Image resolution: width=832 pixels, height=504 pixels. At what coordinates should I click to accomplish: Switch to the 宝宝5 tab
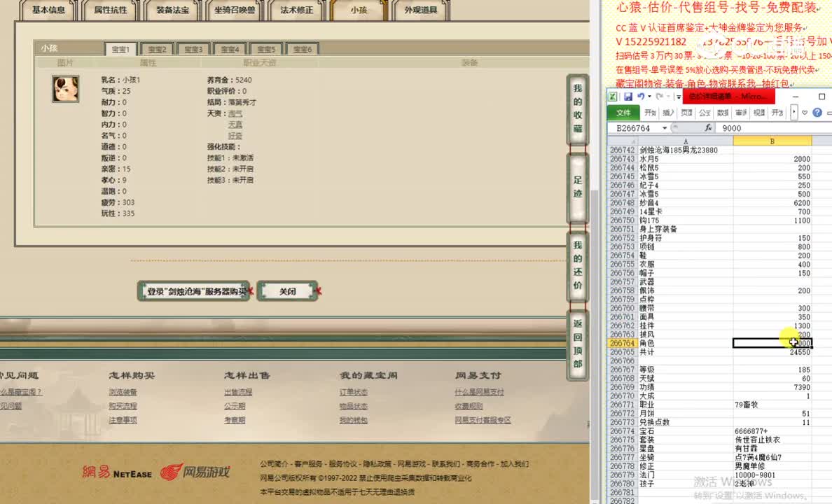[266, 49]
